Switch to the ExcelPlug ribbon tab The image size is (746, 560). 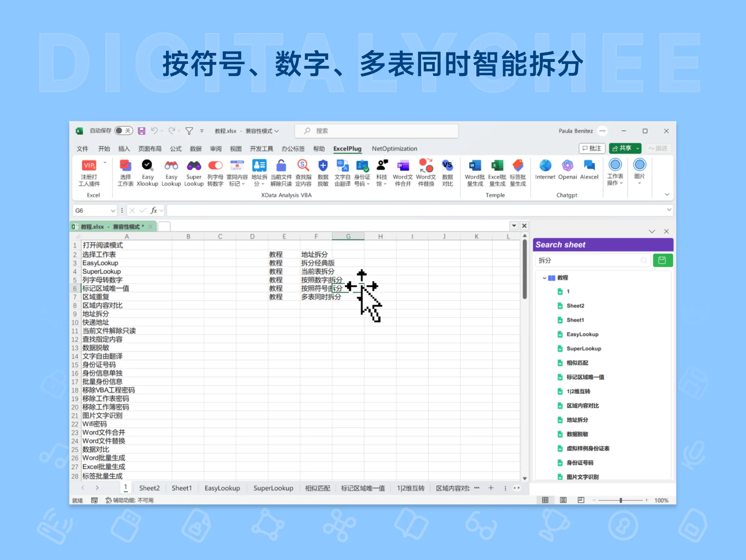pos(347,149)
